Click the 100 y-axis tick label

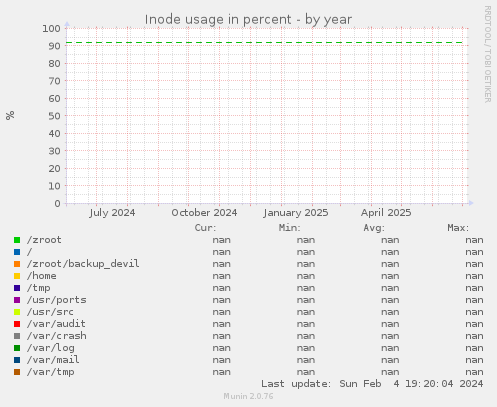(x=51, y=28)
